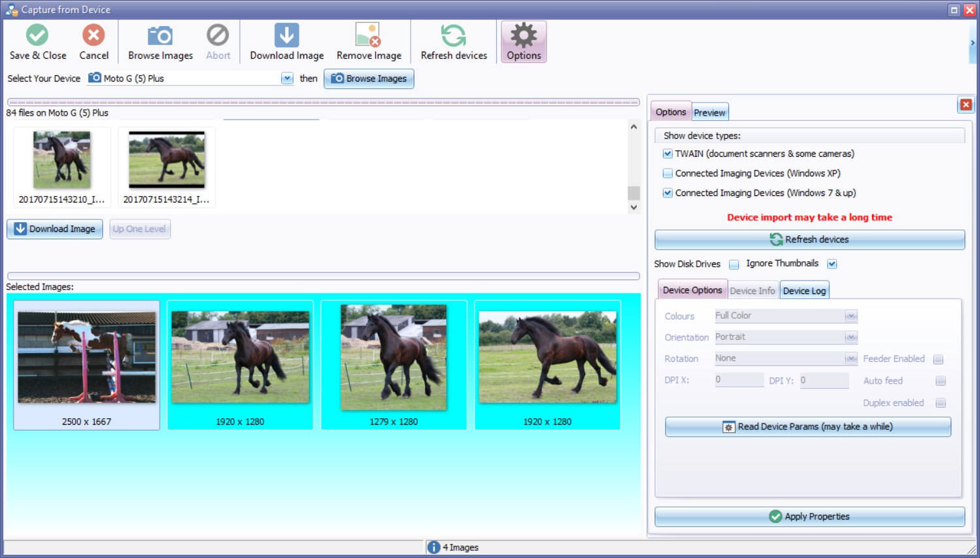The image size is (980, 558).
Task: Toggle the Show Disk Drives checkbox
Action: [x=734, y=264]
